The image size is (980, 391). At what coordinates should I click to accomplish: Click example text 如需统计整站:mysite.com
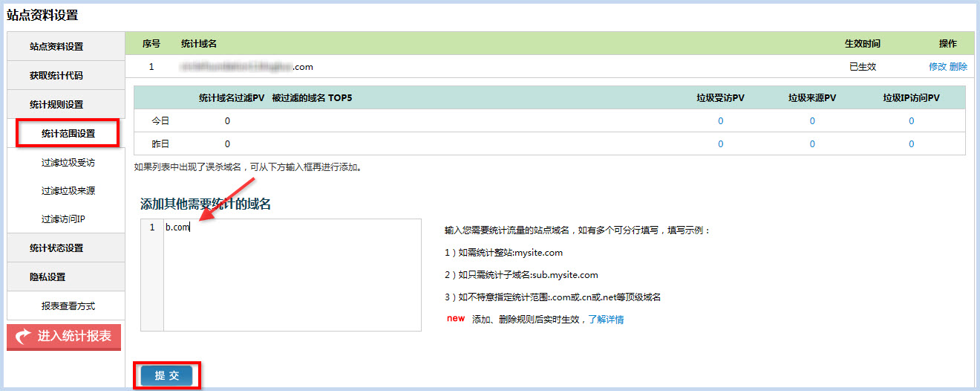point(504,253)
